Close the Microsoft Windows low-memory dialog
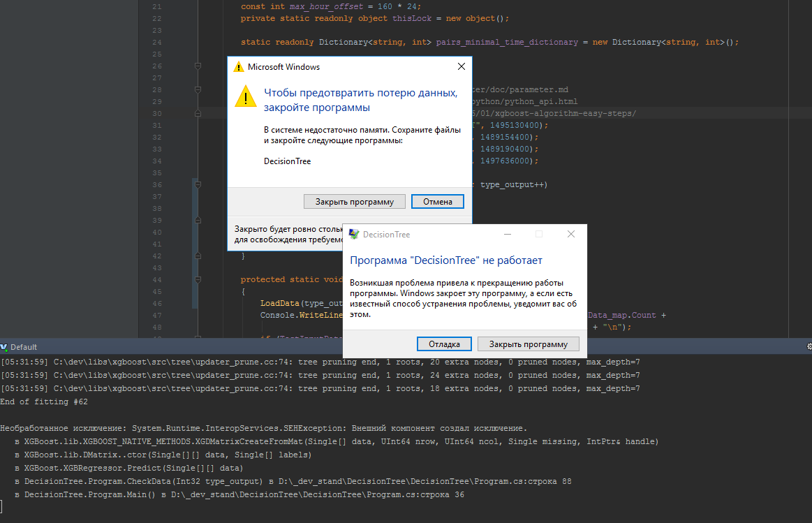The width and height of the screenshot is (812, 523). point(462,66)
